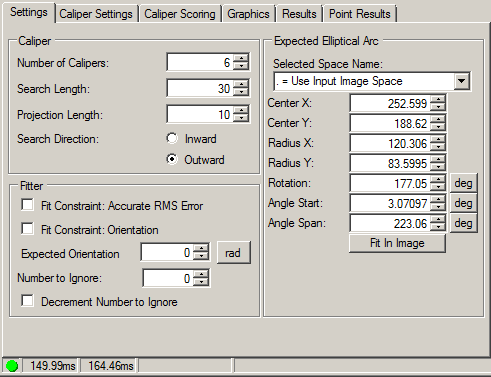
Task: Decrease Center Y with down arrow
Action: (x=438, y=127)
